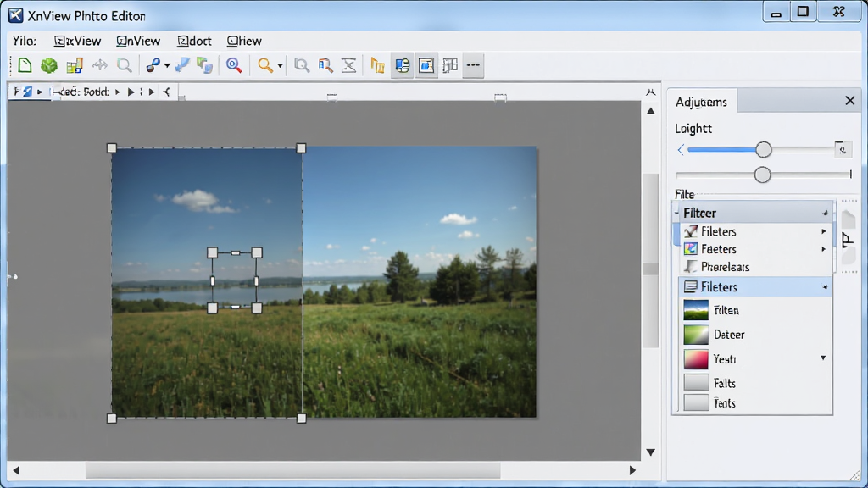Expand the Faeters submenu arrow
This screenshot has height=488, width=868.
pos(824,249)
